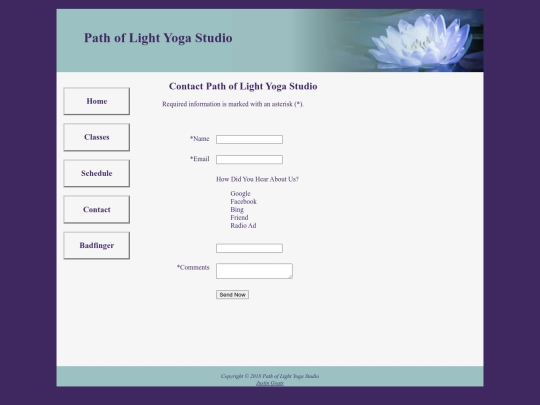Open the Home navigation button
Image resolution: width=540 pixels, height=405 pixels.
96,101
